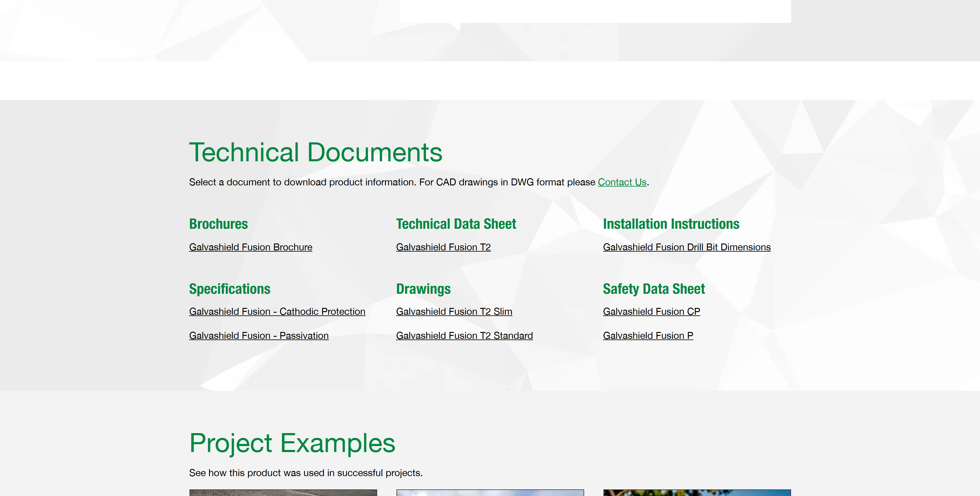
Task: Open Galvashield Fusion Drill Bit Dimensions
Action: [686, 247]
